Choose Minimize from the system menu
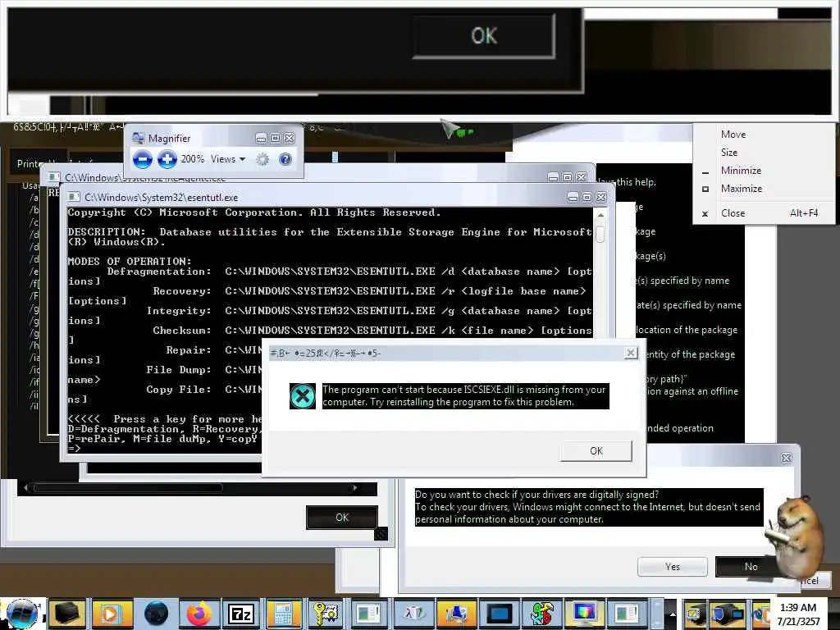 [741, 171]
